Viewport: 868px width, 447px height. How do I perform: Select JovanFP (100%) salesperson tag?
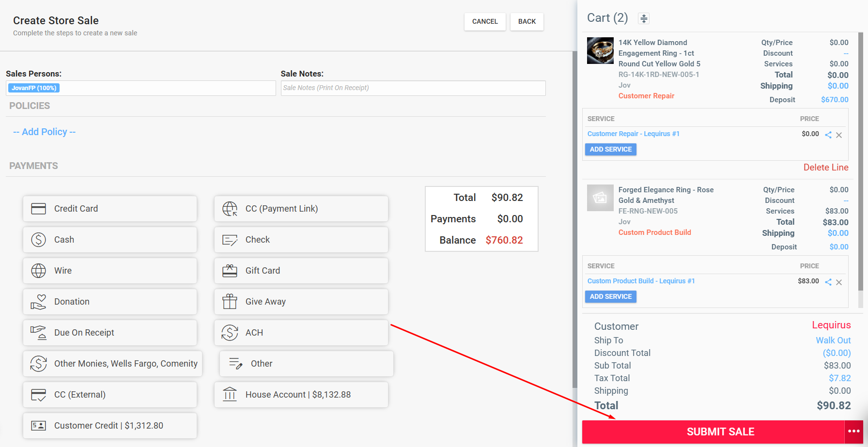(x=34, y=88)
